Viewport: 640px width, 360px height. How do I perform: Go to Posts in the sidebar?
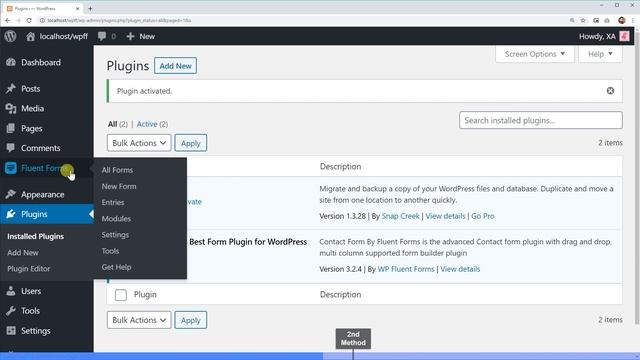[x=31, y=89]
